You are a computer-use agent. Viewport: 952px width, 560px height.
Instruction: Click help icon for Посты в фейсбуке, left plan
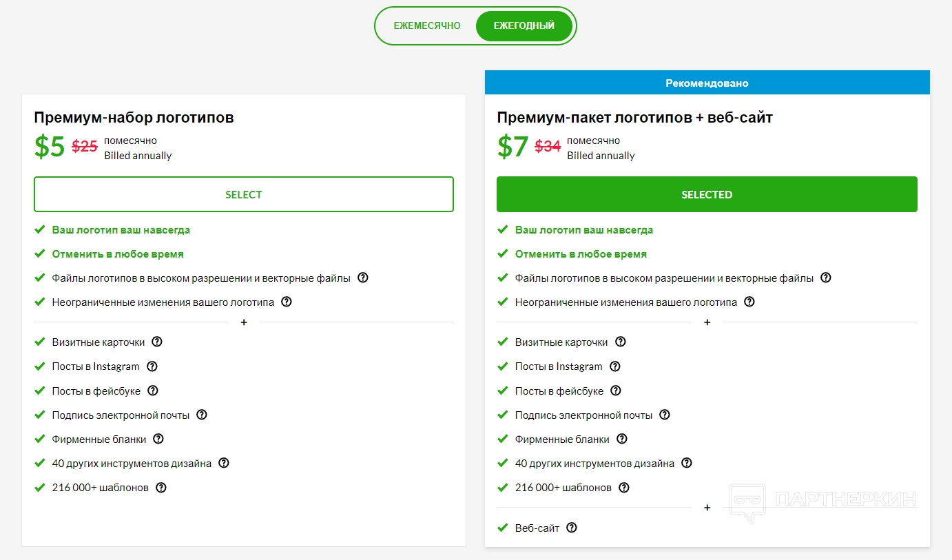coord(153,391)
